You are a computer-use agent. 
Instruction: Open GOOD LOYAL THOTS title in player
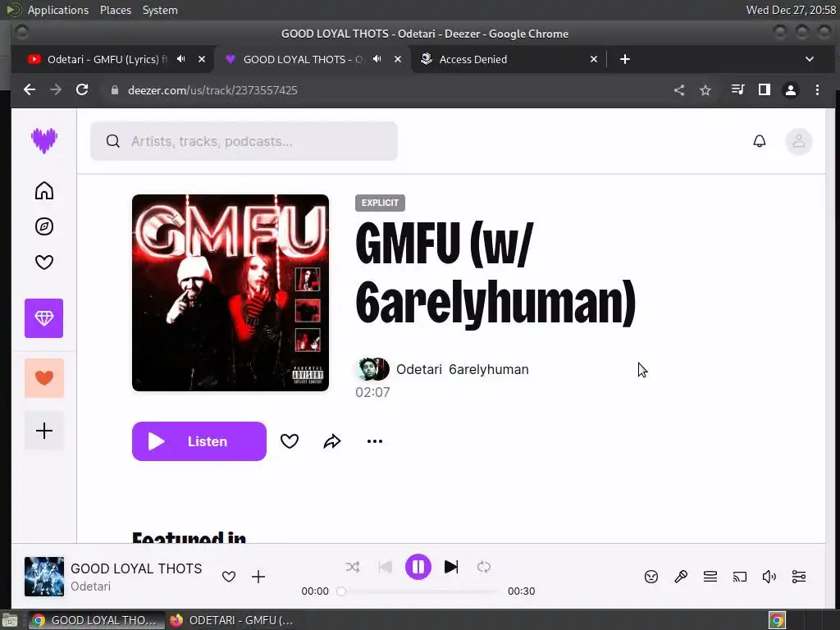click(x=136, y=568)
